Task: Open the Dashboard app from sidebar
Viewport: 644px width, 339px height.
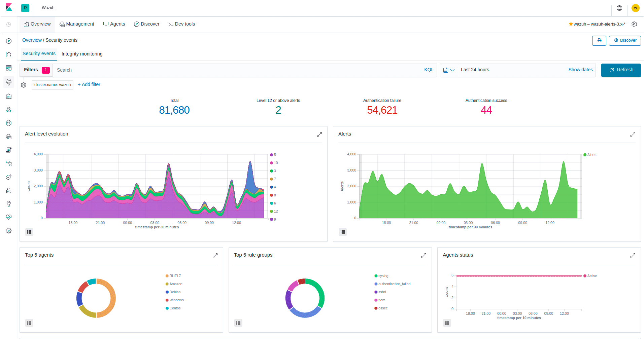Action: pyautogui.click(x=9, y=68)
